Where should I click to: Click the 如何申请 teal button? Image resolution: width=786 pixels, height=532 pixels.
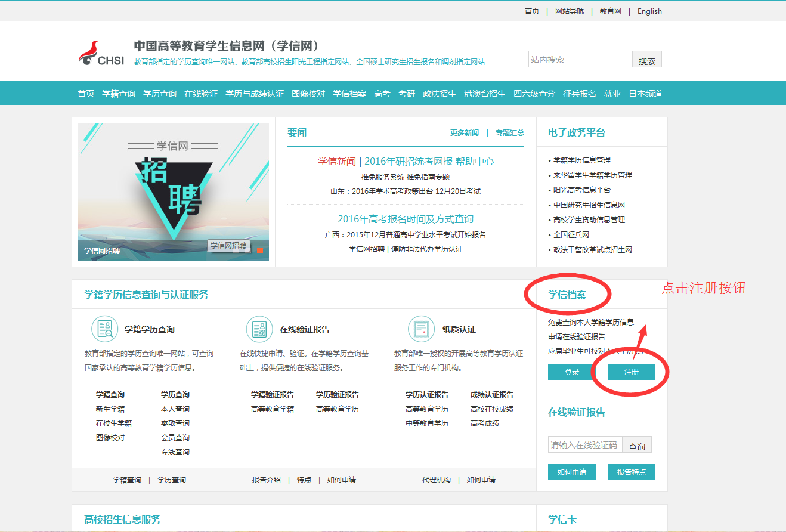tap(572, 472)
